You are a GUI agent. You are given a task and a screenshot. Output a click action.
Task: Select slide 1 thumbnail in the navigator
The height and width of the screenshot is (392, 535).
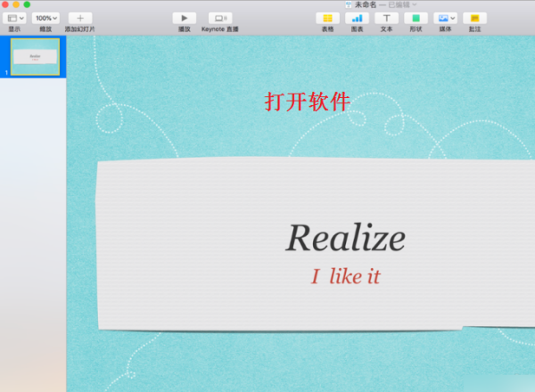coord(34,56)
